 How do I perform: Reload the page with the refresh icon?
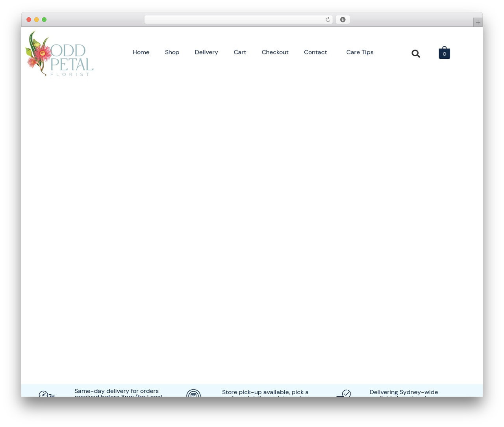(328, 20)
